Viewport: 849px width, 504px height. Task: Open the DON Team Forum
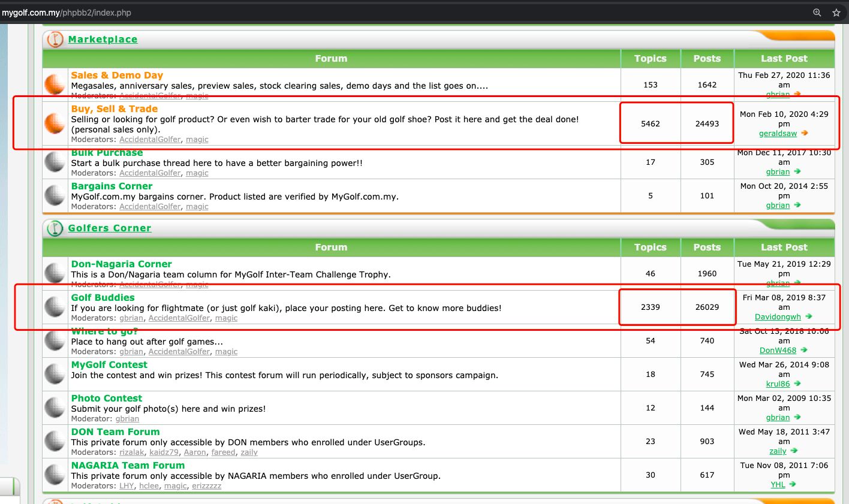tap(115, 432)
